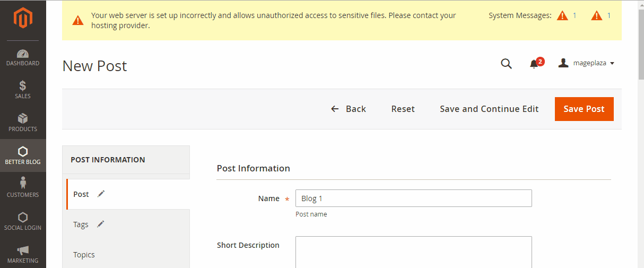Image resolution: width=644 pixels, height=268 pixels.
Task: Open the Marketing menu
Action: [23, 254]
